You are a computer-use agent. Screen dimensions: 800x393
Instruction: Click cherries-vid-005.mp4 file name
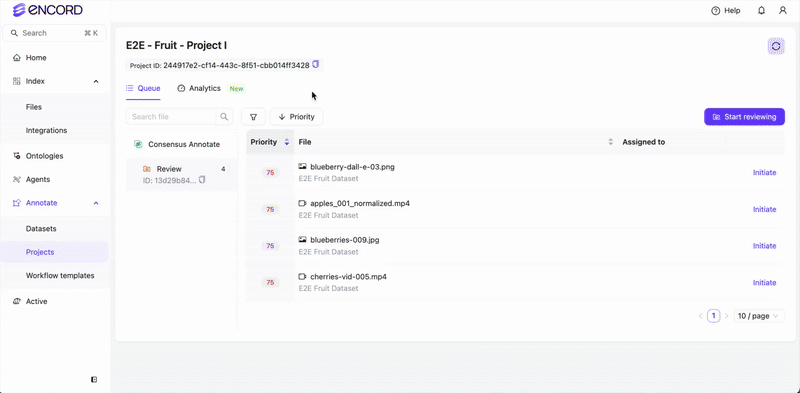(x=348, y=277)
